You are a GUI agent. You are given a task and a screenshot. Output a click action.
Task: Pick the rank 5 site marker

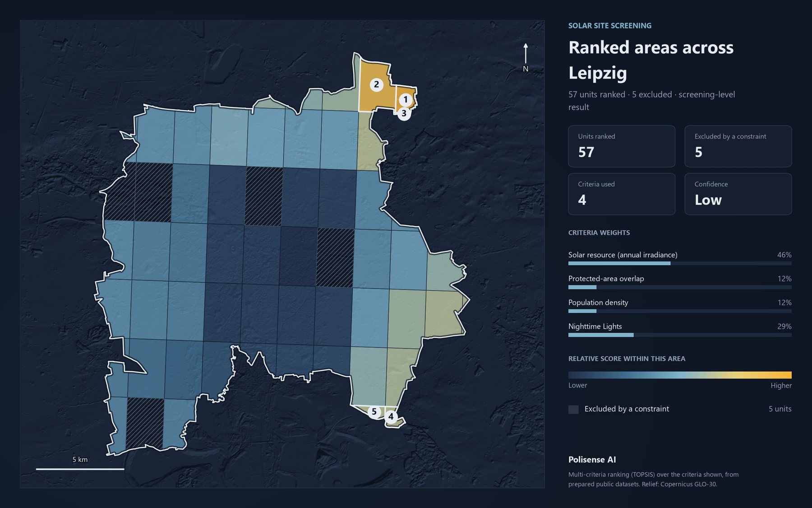point(374,411)
